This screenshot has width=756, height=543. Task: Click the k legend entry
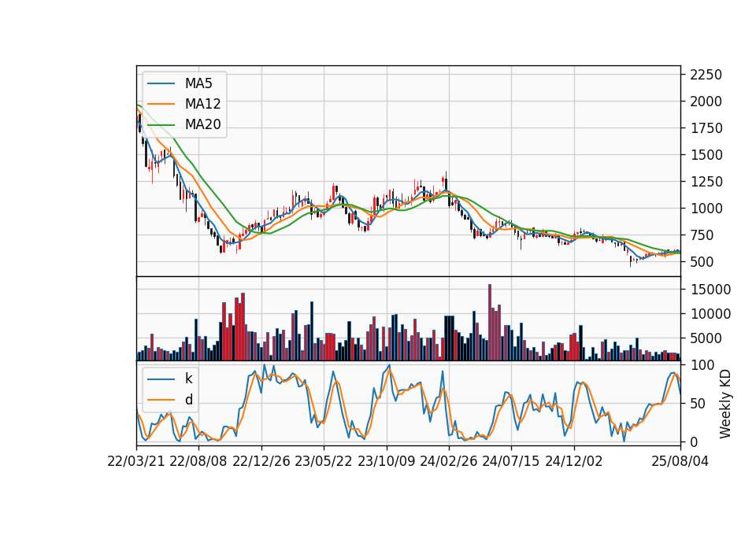(x=188, y=379)
